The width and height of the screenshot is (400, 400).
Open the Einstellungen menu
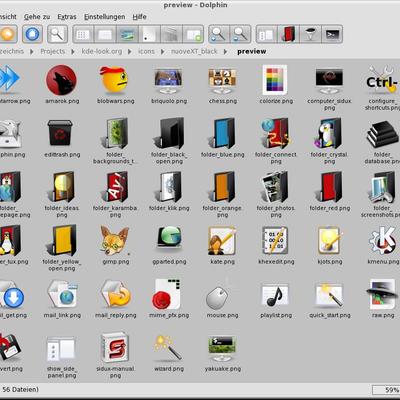pos(104,17)
